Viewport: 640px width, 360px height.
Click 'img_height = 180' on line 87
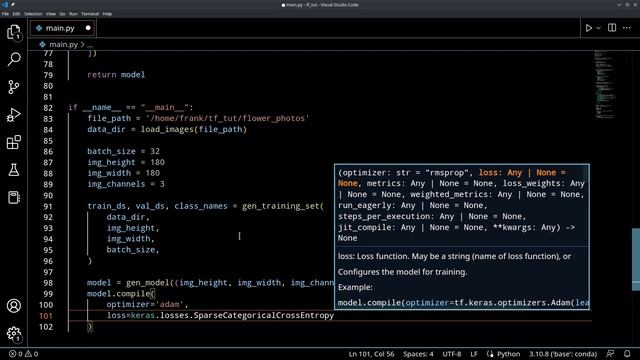126,162
